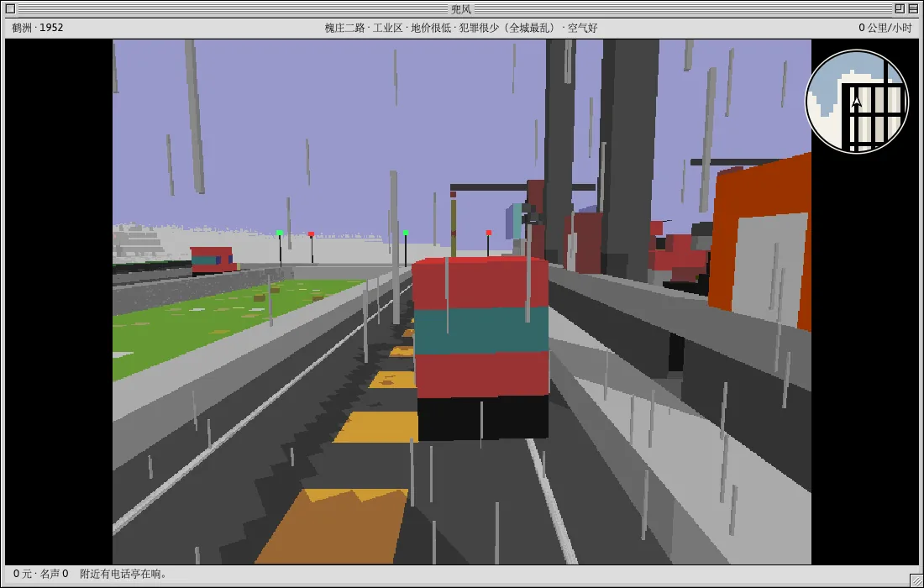Screen dimensions: 924x588
Task: Click the street name 槐庄二路
Action: click(x=344, y=28)
